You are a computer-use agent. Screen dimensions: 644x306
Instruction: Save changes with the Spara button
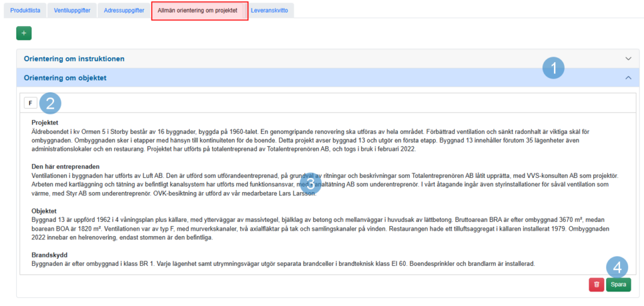coord(618,285)
